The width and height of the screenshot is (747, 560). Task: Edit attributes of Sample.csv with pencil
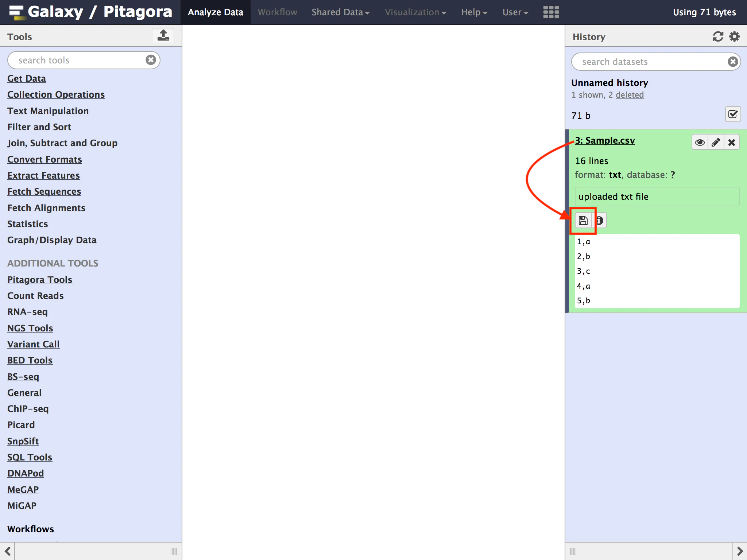pos(716,142)
